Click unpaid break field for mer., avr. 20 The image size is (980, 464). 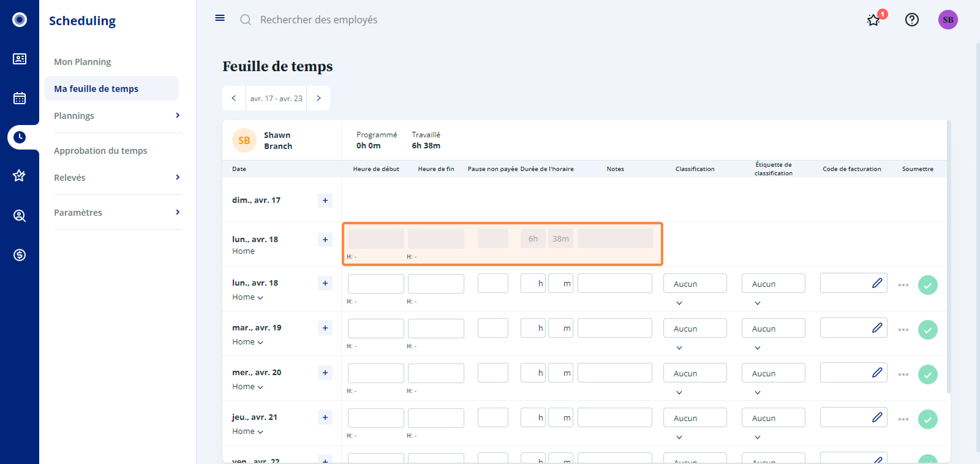[x=493, y=373]
